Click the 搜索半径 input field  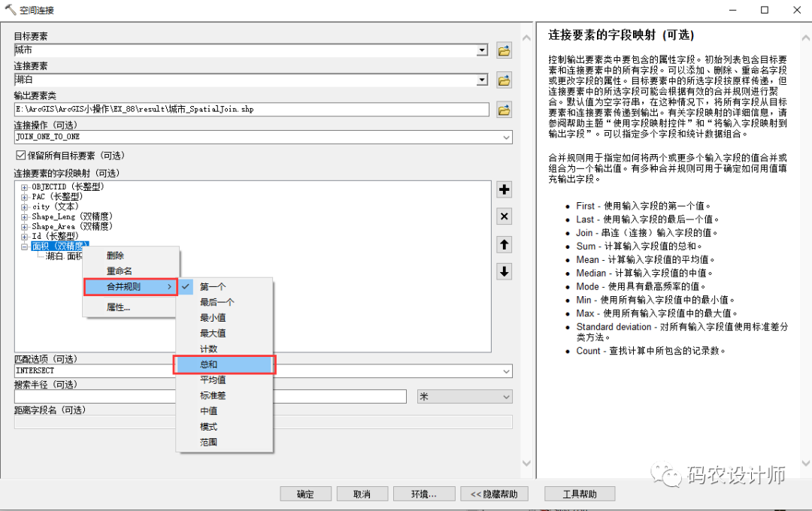click(x=211, y=397)
